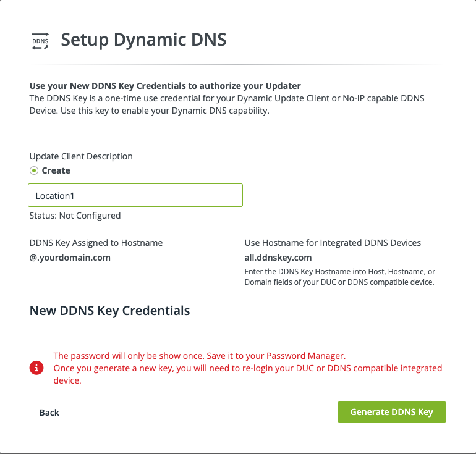This screenshot has height=454, width=476.
Task: Click the red password warning message
Action: [x=248, y=368]
